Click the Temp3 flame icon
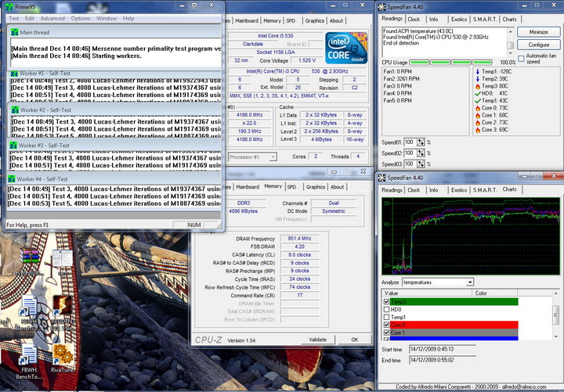564x392 pixels. 479,87
